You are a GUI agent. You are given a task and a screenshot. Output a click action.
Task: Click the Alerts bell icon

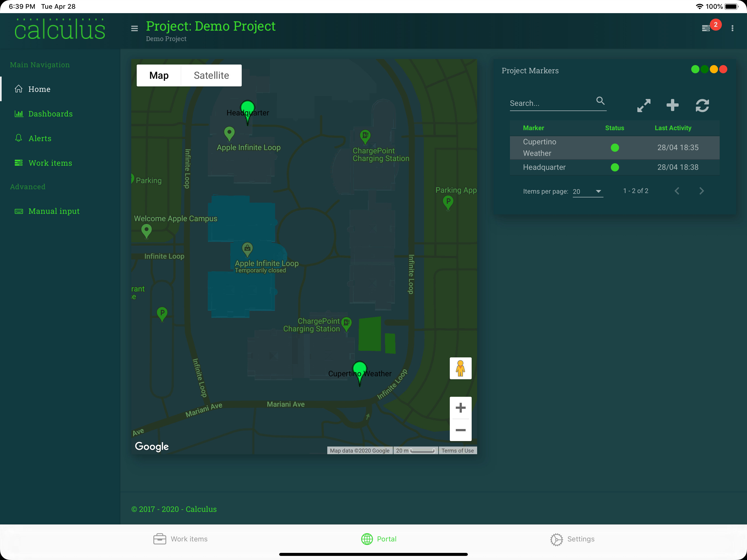click(x=19, y=138)
